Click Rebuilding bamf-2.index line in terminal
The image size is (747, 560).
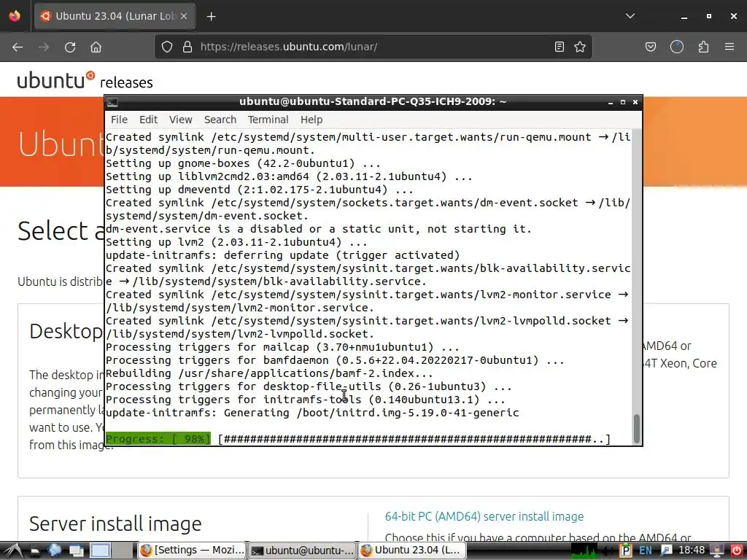269,373
